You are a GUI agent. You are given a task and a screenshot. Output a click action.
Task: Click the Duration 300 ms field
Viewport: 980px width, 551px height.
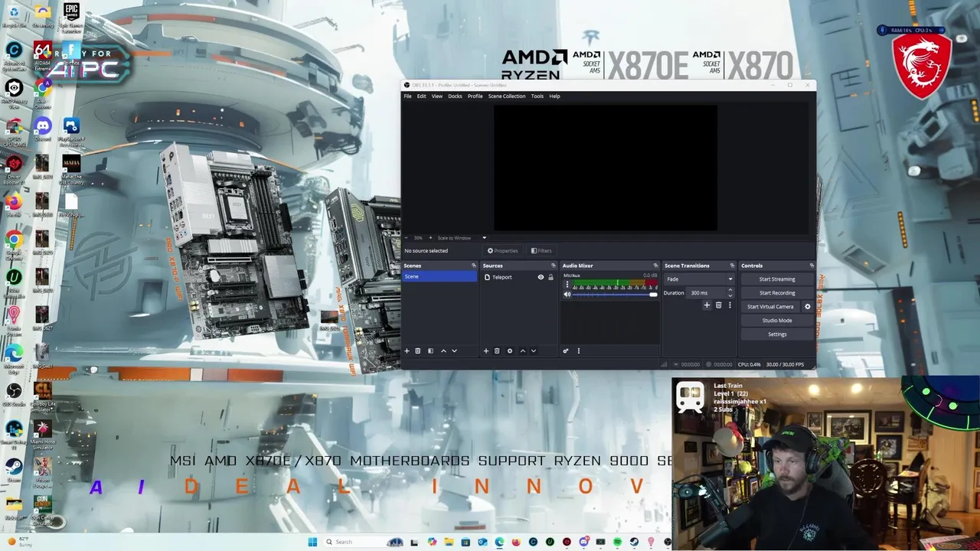coord(706,293)
